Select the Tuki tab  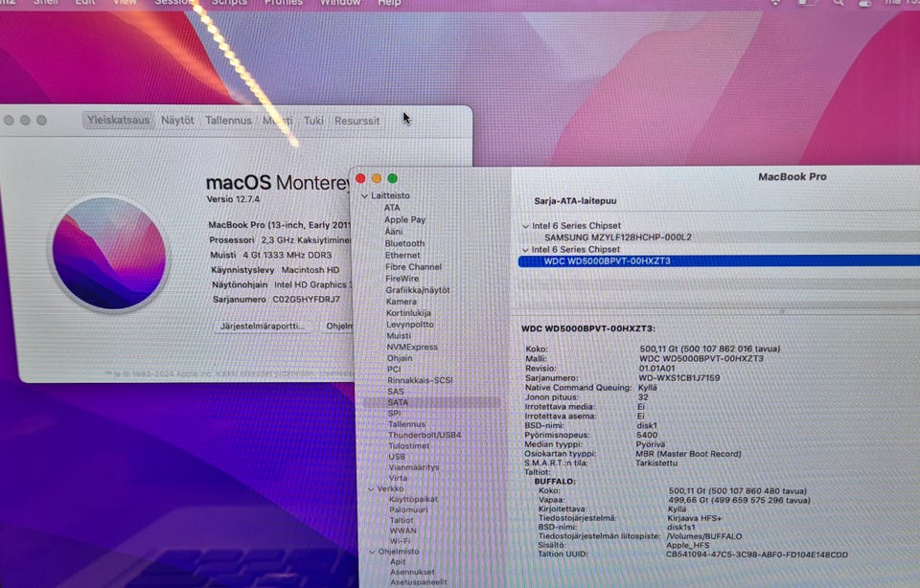(x=313, y=120)
